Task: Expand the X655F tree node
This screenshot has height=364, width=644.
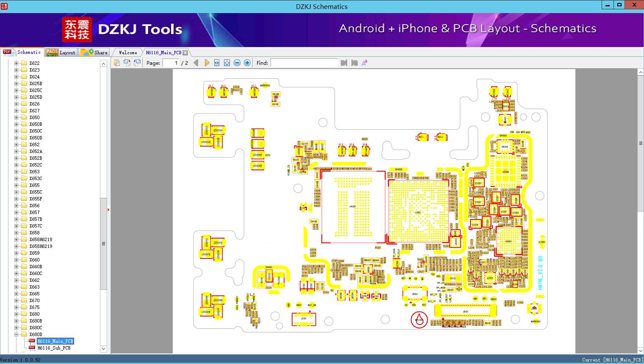Action: point(16,199)
